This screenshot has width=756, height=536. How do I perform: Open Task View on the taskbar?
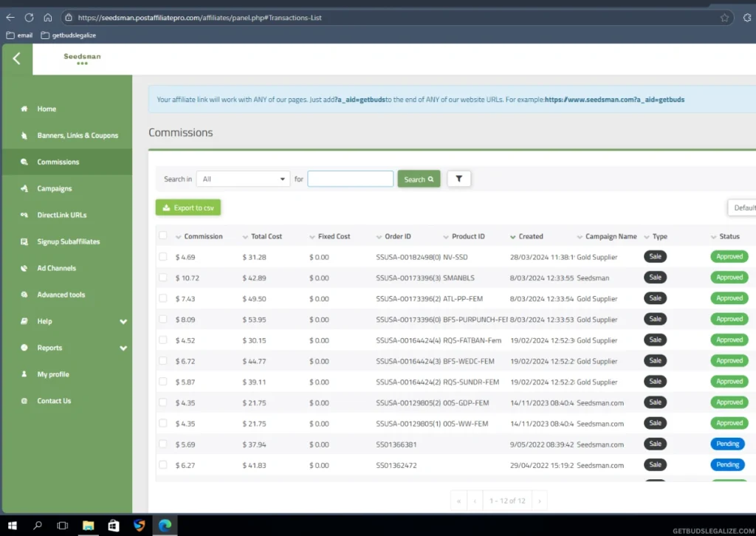62,526
